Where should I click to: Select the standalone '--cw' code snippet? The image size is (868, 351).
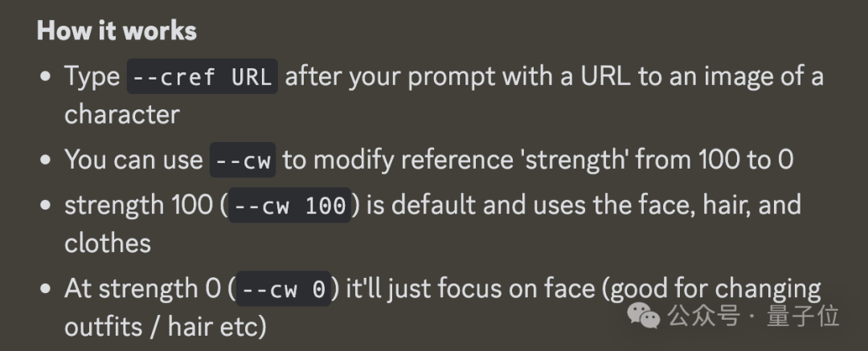243,160
